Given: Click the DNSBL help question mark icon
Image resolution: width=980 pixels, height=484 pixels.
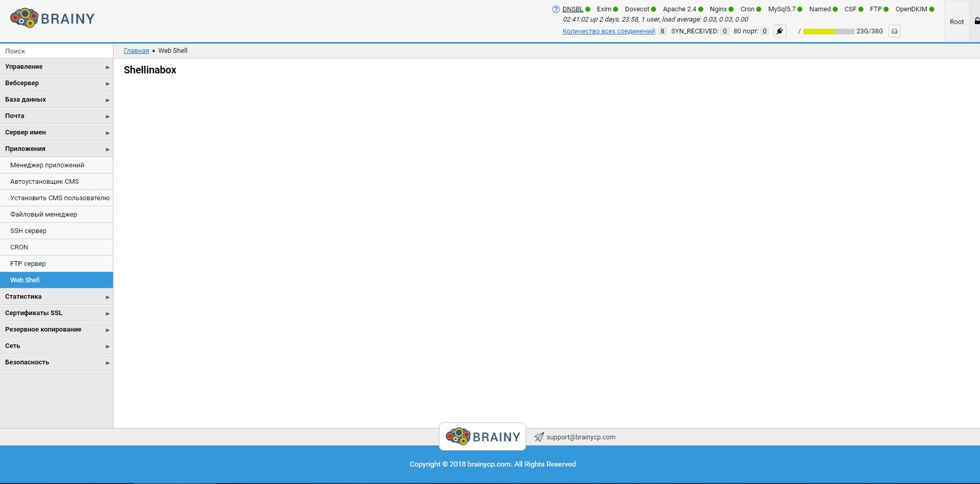Looking at the screenshot, I should (555, 9).
